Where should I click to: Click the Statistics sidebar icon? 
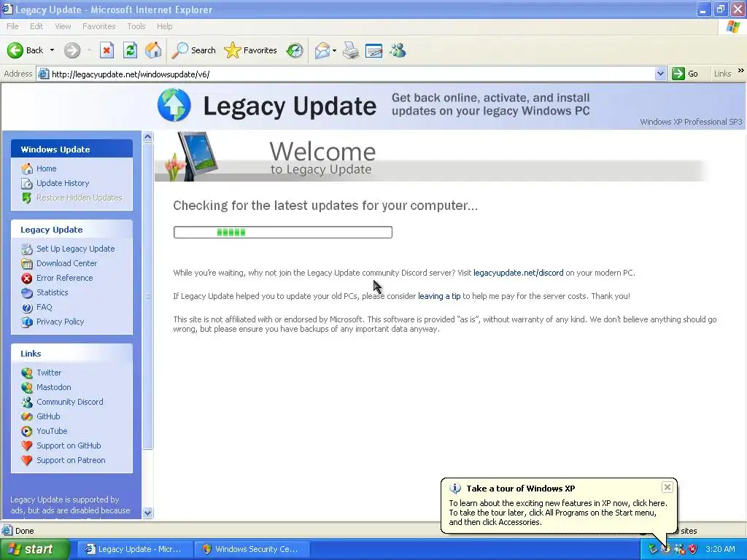27,293
